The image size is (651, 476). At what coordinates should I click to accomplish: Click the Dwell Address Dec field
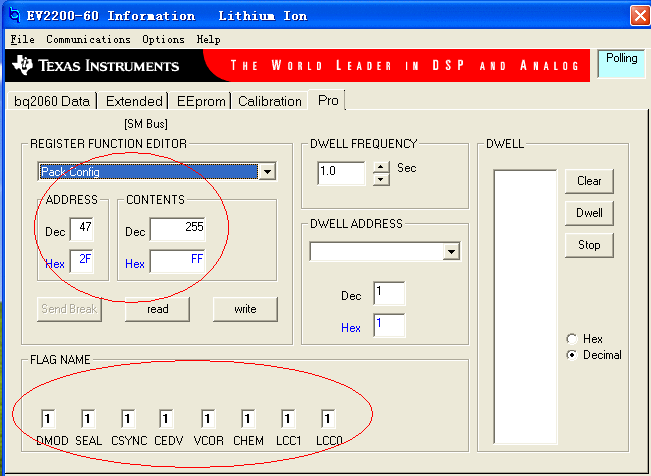point(389,293)
